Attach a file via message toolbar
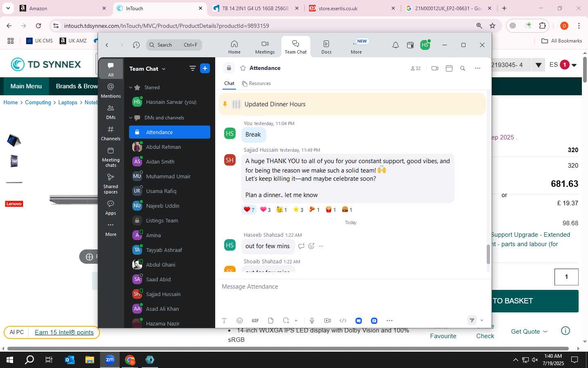This screenshot has height=368, width=588. coord(271,321)
